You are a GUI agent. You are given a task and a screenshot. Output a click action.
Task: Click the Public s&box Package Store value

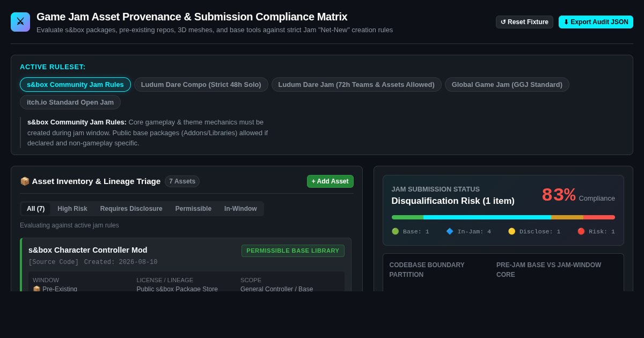tap(177, 289)
